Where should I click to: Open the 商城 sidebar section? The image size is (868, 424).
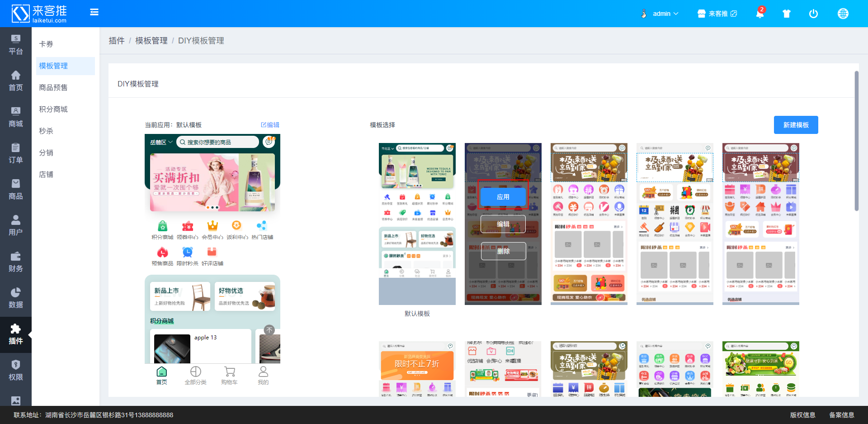pos(16,117)
